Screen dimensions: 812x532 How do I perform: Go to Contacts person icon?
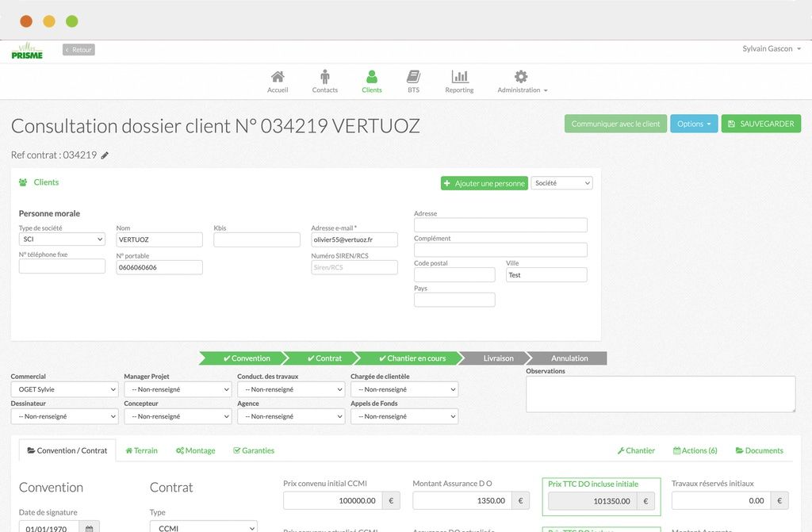[x=324, y=78]
